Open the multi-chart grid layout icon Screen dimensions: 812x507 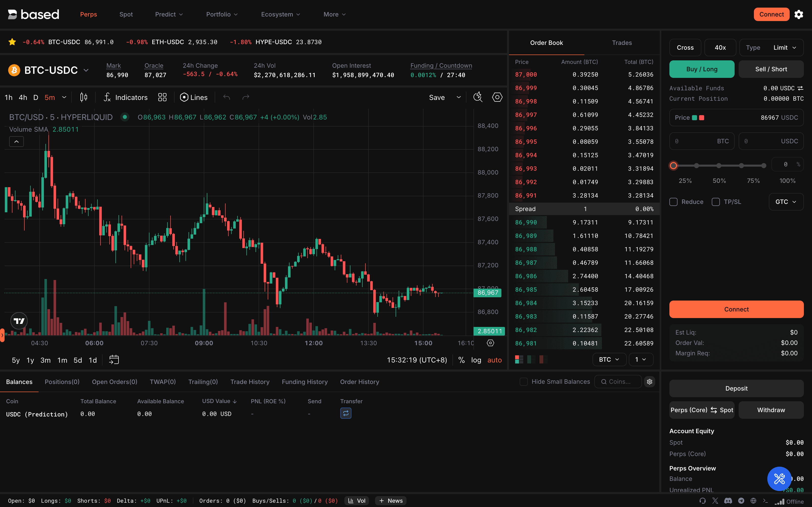pos(162,97)
